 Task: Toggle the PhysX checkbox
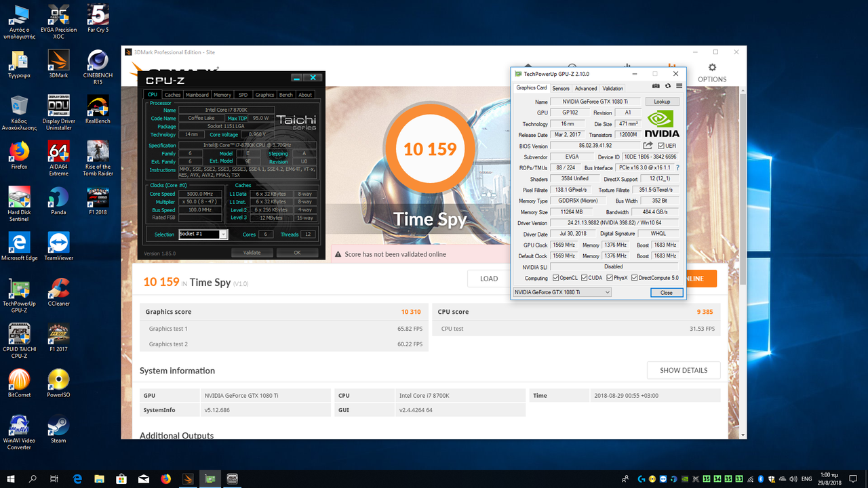tap(609, 278)
